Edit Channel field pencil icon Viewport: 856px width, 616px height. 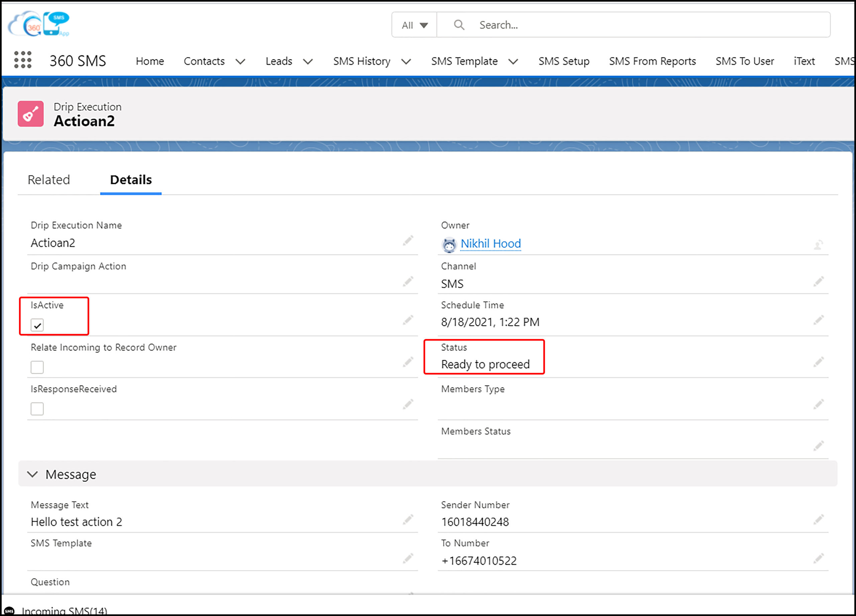[x=818, y=281]
